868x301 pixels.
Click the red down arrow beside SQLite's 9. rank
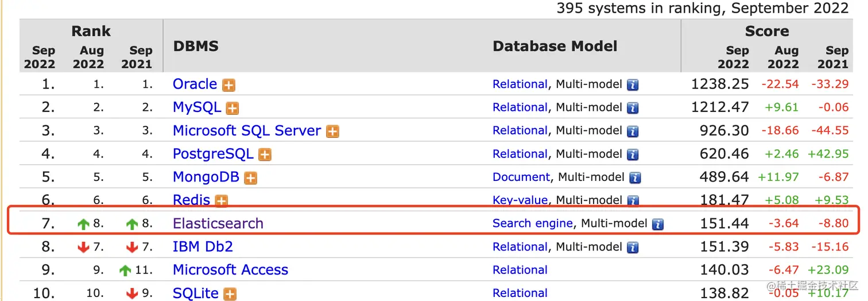[132, 294]
